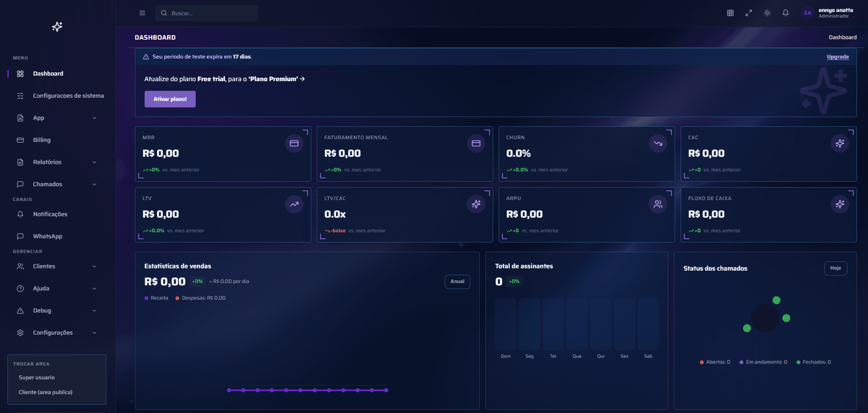Click the LTV trending-up icon

click(x=294, y=204)
